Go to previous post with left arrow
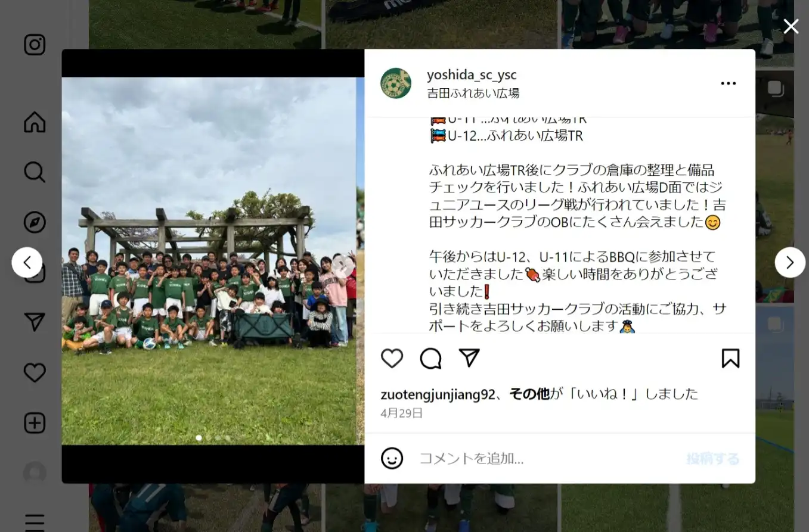Image resolution: width=809 pixels, height=532 pixels. click(x=27, y=262)
